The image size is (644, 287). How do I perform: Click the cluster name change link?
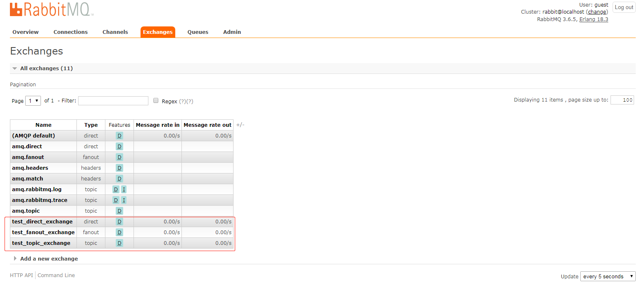point(597,12)
